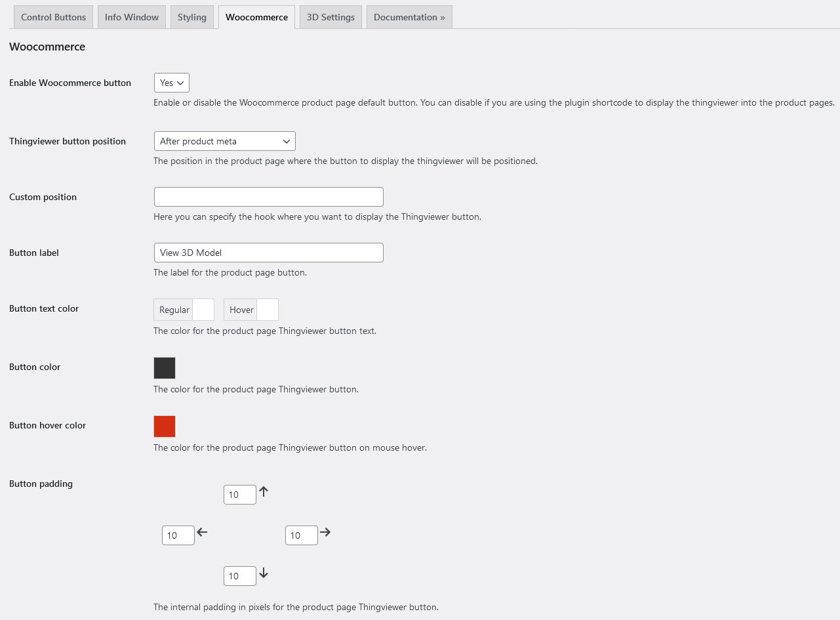This screenshot has width=840, height=620.
Task: Click the Hover label in Button text color
Action: pos(242,310)
